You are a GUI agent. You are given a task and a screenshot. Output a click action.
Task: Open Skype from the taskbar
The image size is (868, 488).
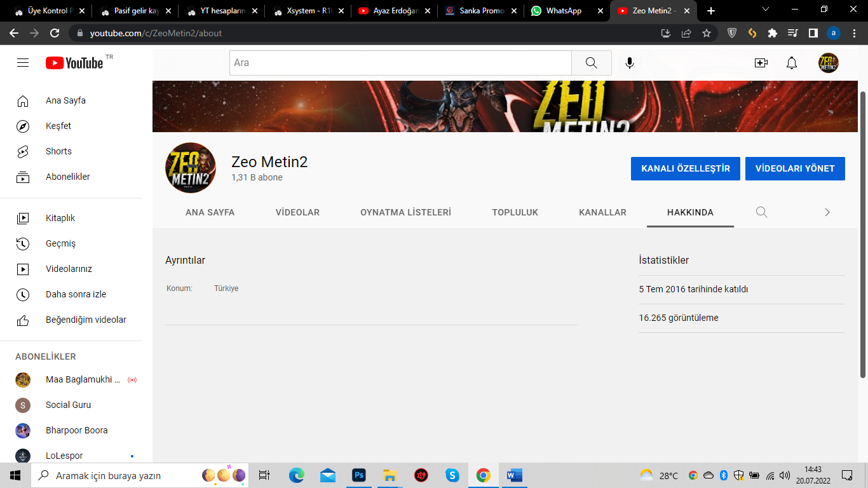[452, 475]
